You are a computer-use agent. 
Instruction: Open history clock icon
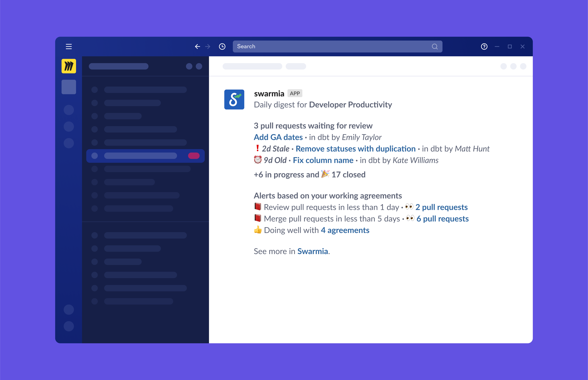pos(222,46)
